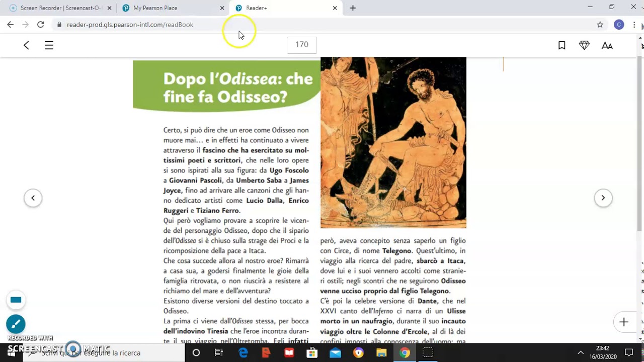Open the Aa text size settings
644x362 pixels.
point(607,46)
